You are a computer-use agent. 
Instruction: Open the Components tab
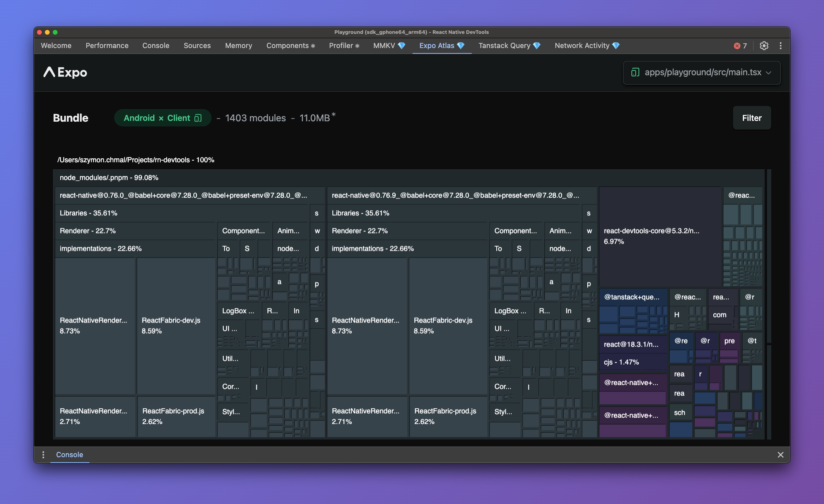pos(291,46)
